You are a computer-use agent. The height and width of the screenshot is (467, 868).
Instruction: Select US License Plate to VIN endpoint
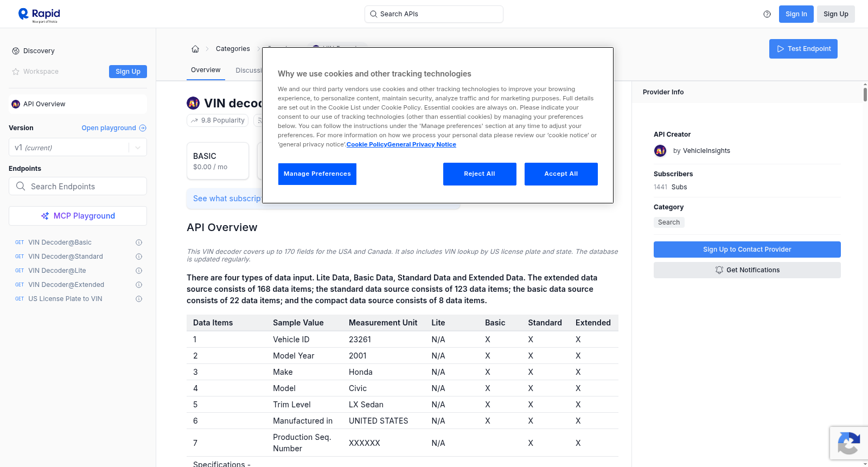pos(65,299)
